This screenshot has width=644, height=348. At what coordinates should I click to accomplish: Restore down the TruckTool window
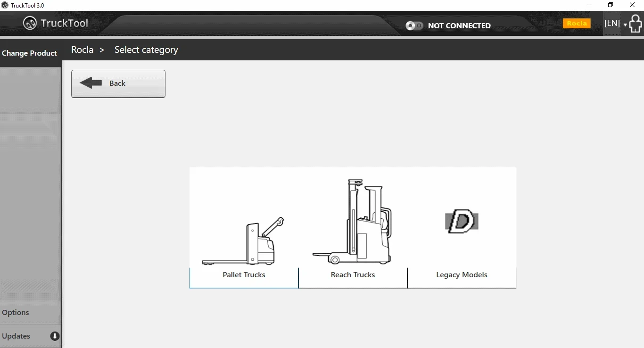pyautogui.click(x=611, y=5)
